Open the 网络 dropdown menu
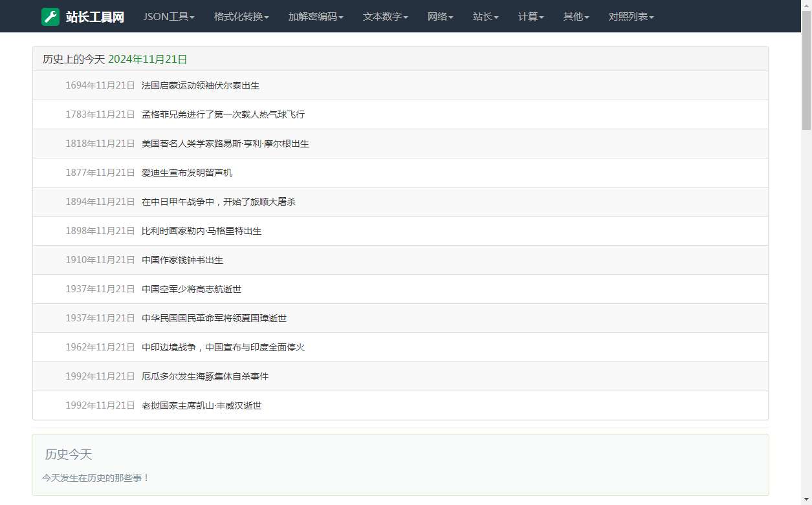This screenshot has width=812, height=505. click(440, 17)
